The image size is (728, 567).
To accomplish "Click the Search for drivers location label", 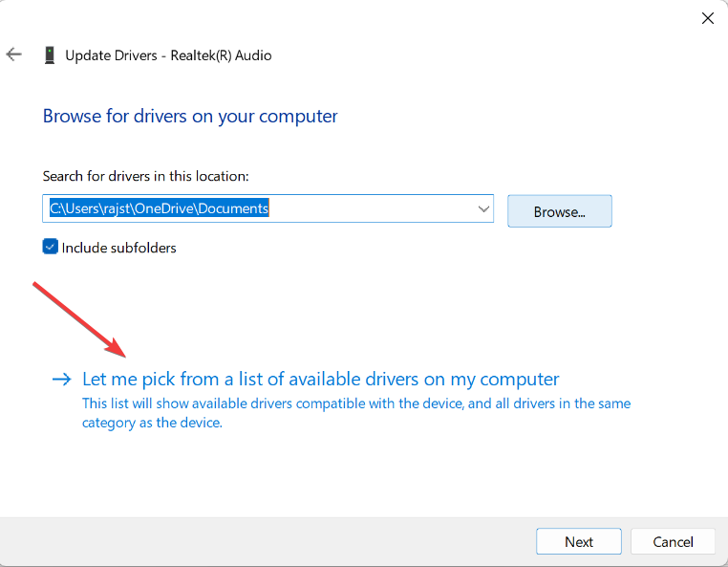I will pos(145,176).
